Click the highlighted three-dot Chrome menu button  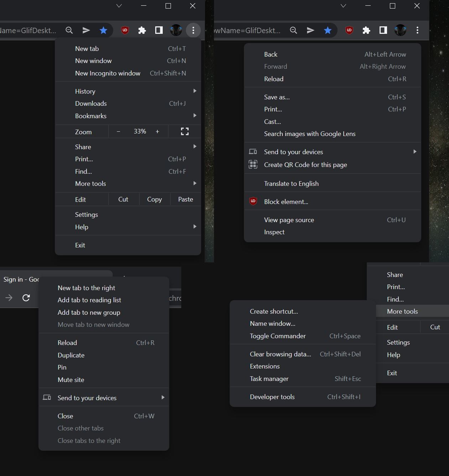point(193,31)
